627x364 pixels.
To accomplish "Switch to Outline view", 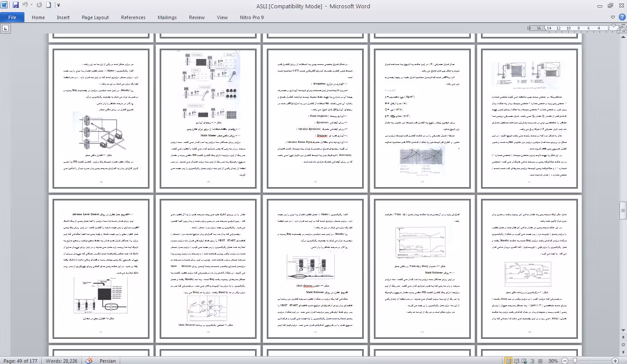I will [x=532, y=361].
